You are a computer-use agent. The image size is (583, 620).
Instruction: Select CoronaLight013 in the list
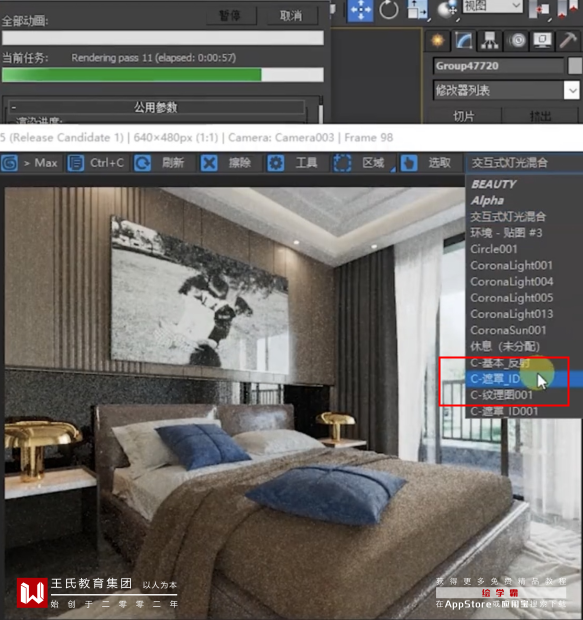[512, 314]
